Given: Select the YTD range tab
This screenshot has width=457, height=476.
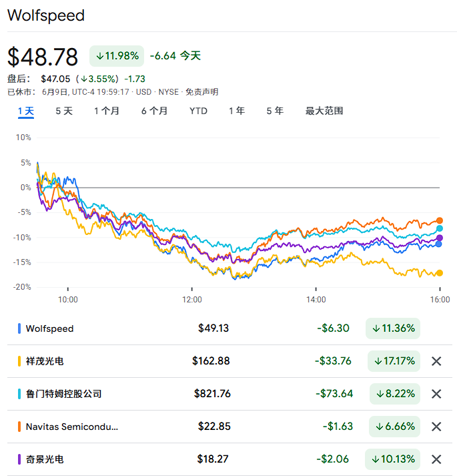Looking at the screenshot, I should tap(198, 111).
